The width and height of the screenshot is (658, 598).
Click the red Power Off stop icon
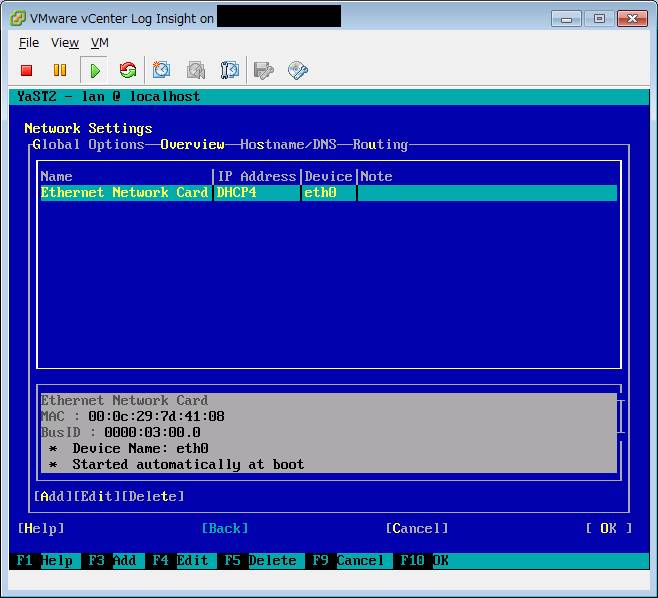(26, 70)
